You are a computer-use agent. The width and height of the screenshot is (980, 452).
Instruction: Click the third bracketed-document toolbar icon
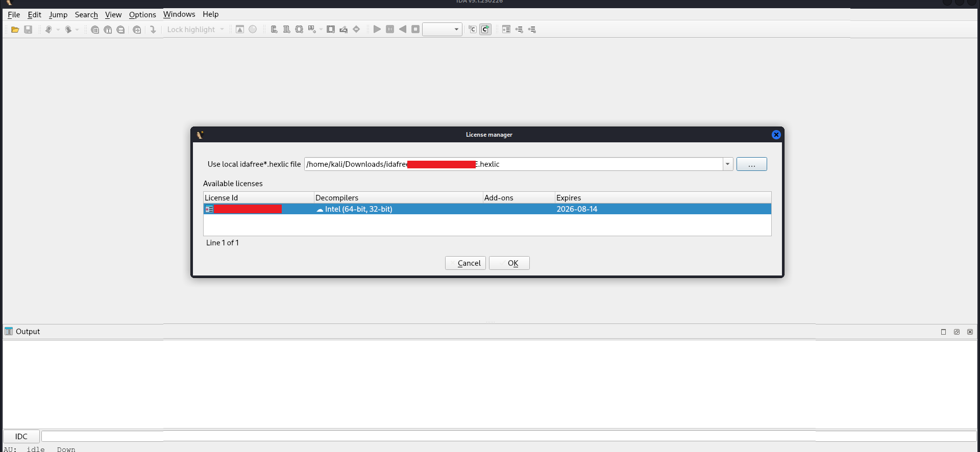click(x=299, y=30)
